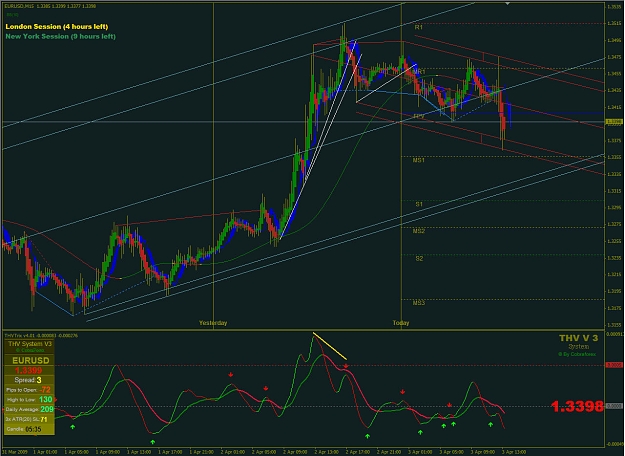Image resolution: width=625 pixels, height=456 pixels.
Task: Click the By Cobraforex credit text at right
Action: [577, 354]
